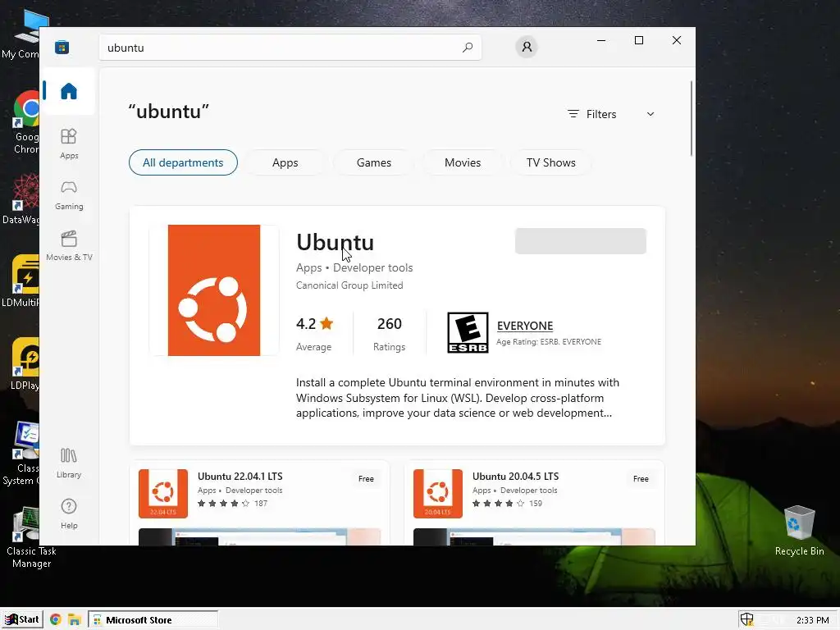Click the Store vertical scrollbar

[x=691, y=118]
